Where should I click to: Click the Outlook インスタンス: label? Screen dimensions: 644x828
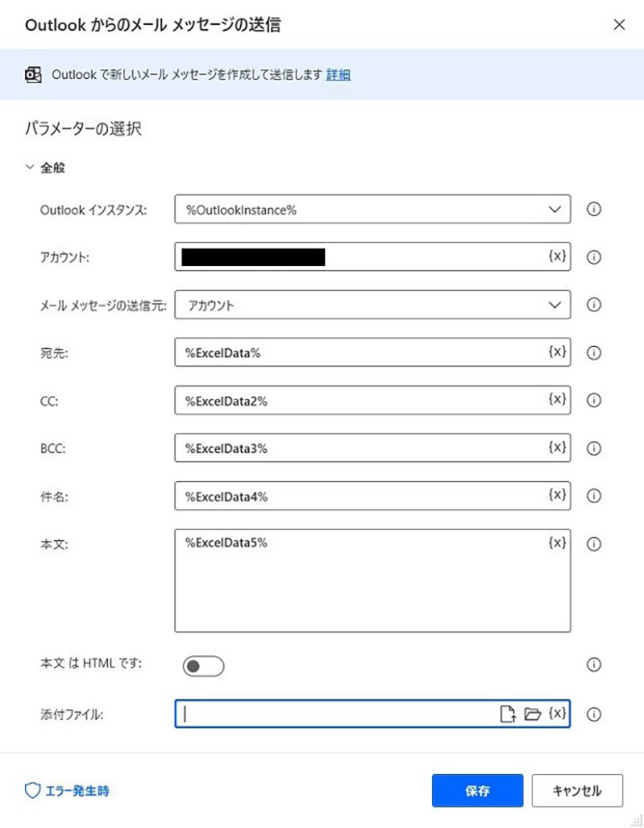point(94,210)
